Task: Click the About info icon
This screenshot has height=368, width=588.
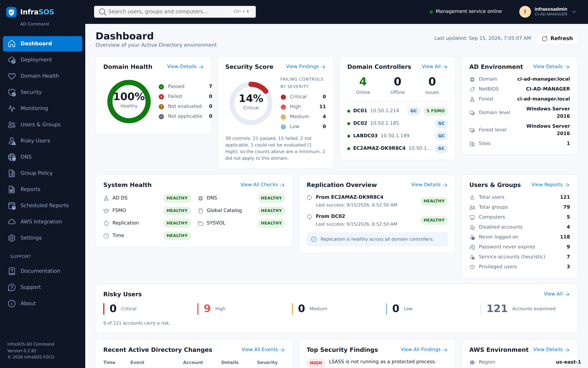Action: coord(12,303)
